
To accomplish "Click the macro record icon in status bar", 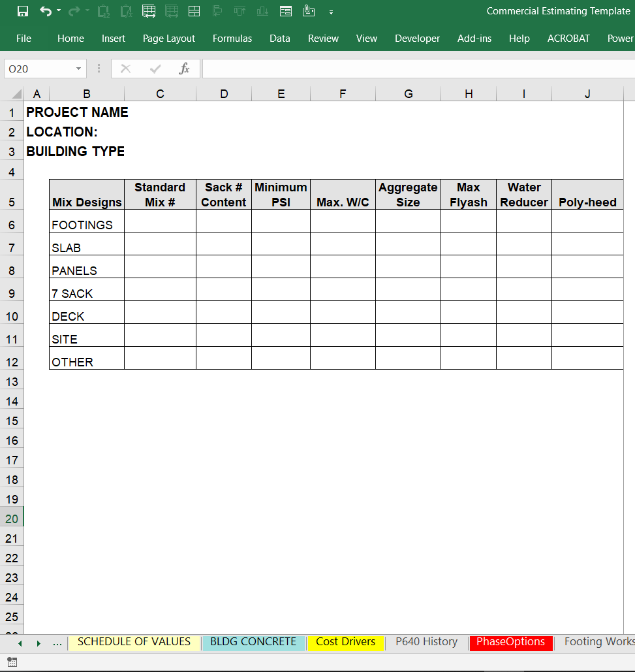I will pyautogui.click(x=12, y=662).
